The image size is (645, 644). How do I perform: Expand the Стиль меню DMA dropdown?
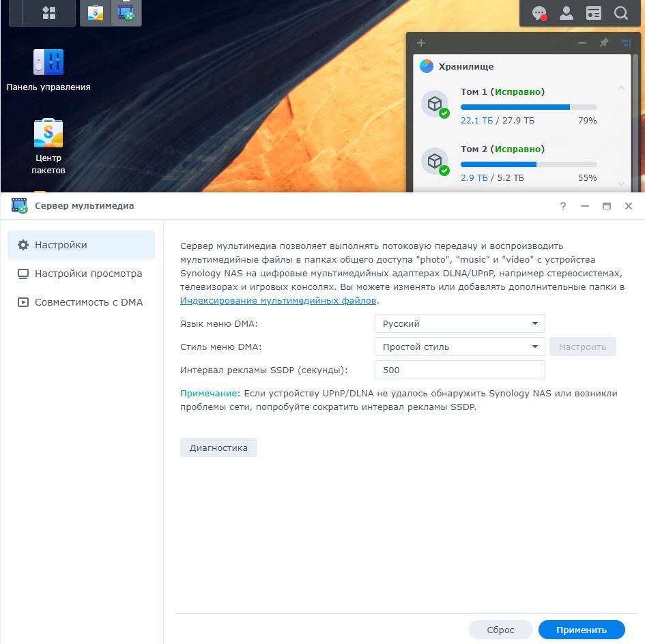point(459,347)
